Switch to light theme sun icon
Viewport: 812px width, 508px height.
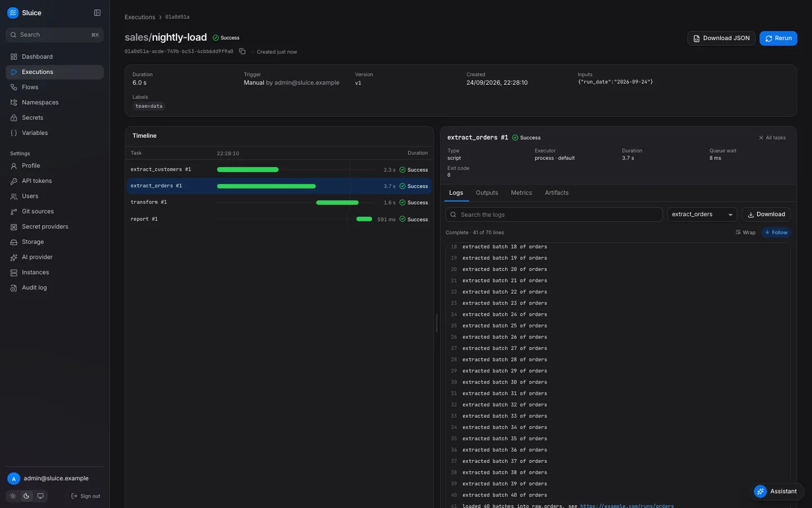coord(13,496)
